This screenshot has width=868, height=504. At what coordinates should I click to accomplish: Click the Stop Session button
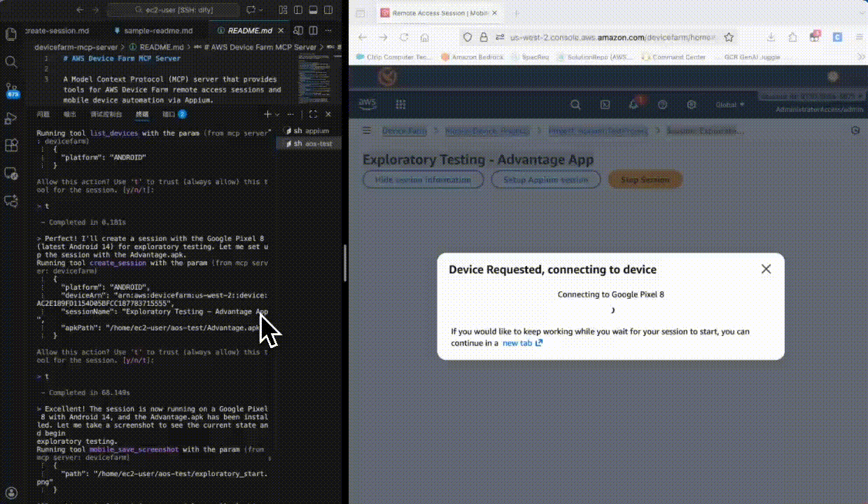[x=645, y=180]
